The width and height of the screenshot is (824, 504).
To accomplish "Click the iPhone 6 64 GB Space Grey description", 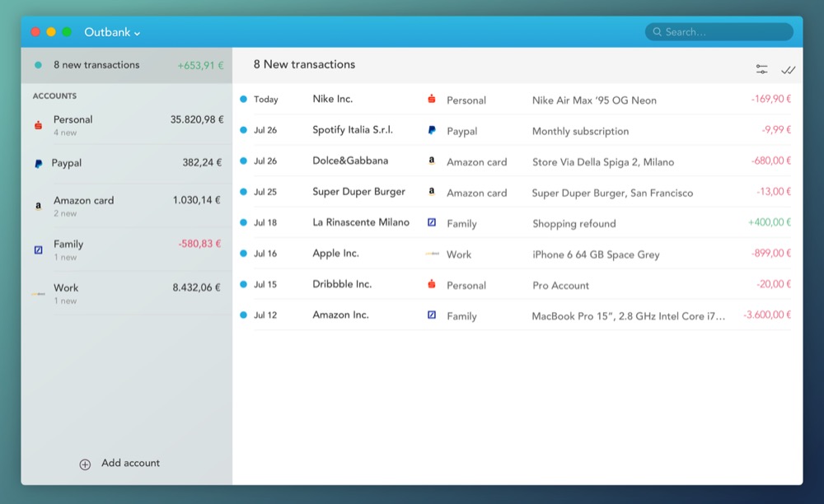I will pyautogui.click(x=596, y=254).
